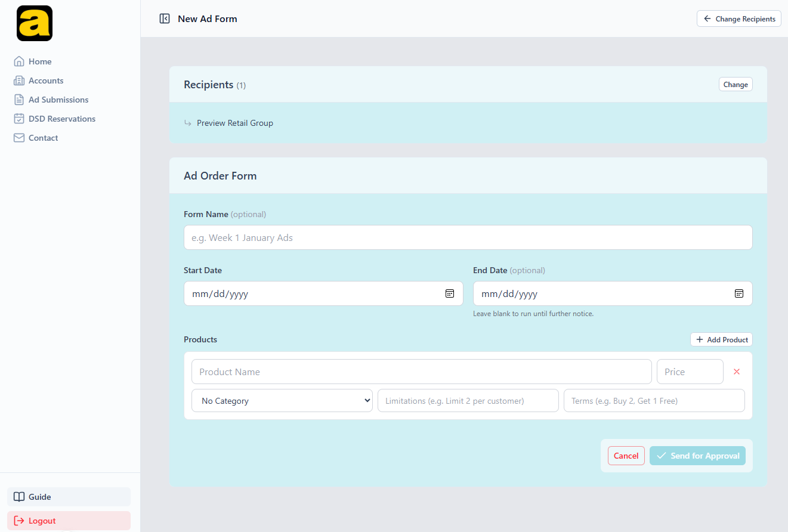Focus the Product Name field
The image size is (788, 532).
(x=422, y=372)
